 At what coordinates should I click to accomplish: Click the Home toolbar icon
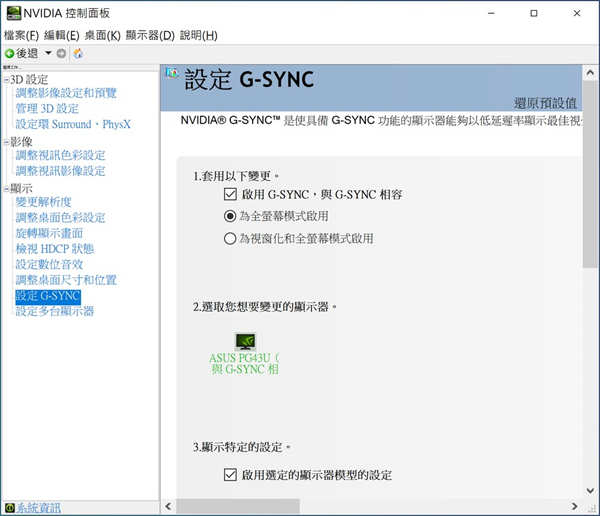pyautogui.click(x=78, y=53)
